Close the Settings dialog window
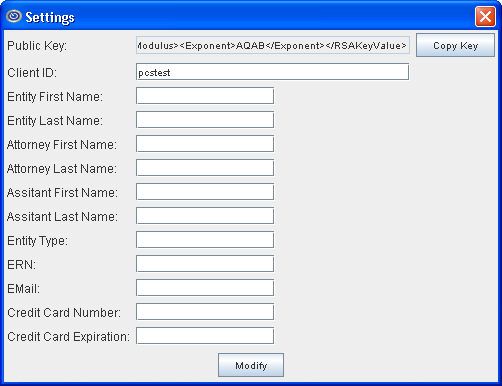Screen dimensions: 502x386 click(485, 16)
